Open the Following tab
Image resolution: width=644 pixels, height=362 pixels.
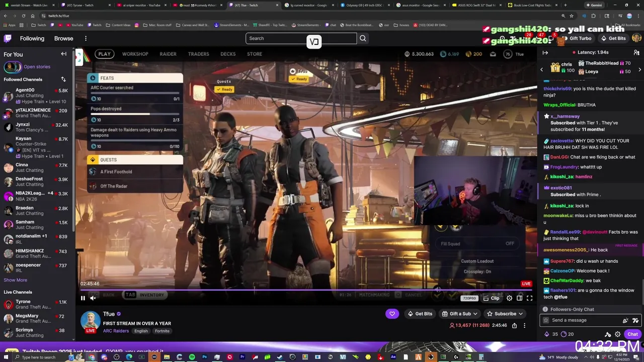(x=32, y=38)
